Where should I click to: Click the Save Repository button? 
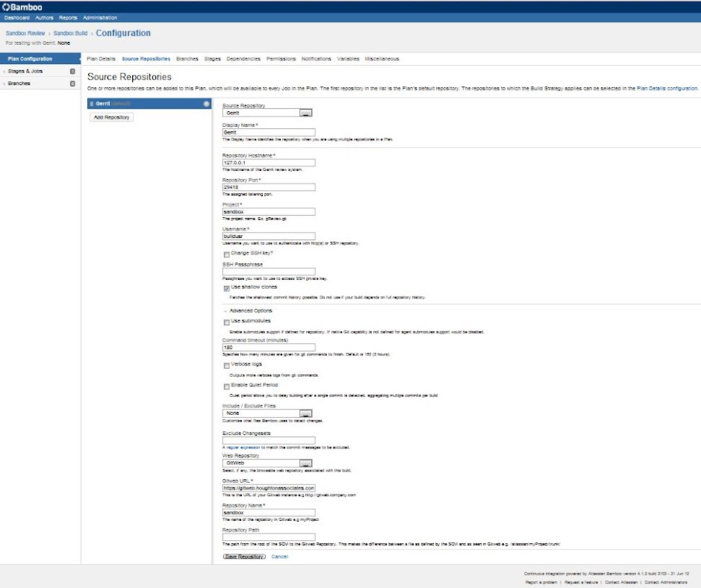click(244, 557)
